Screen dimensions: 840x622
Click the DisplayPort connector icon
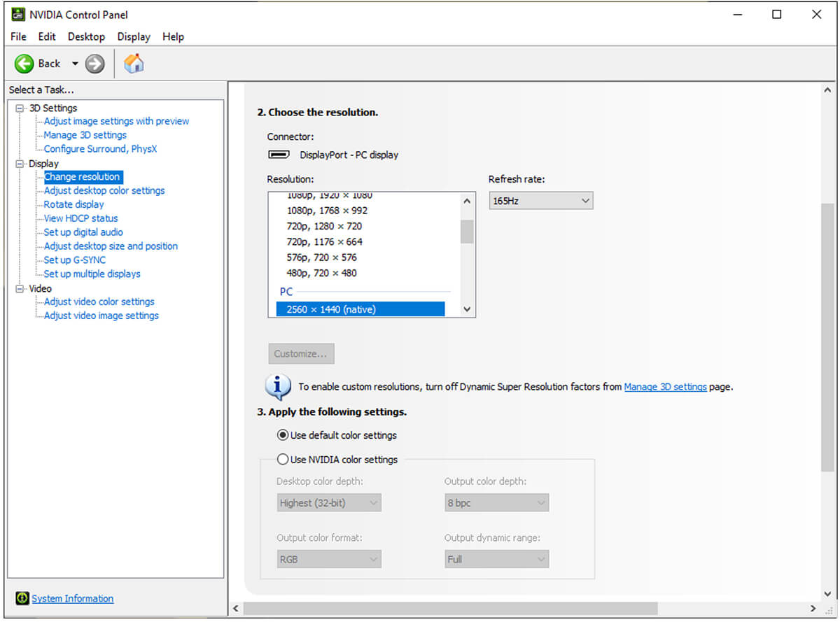pyautogui.click(x=279, y=155)
